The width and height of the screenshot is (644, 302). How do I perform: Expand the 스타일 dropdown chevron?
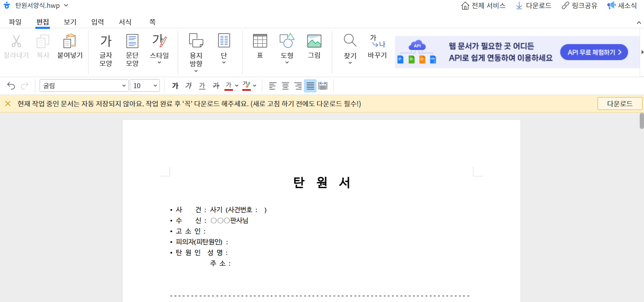(x=159, y=62)
